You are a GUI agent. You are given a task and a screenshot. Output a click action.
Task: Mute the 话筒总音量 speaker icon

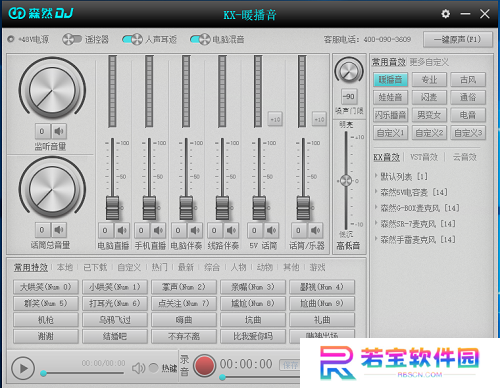coord(59,230)
